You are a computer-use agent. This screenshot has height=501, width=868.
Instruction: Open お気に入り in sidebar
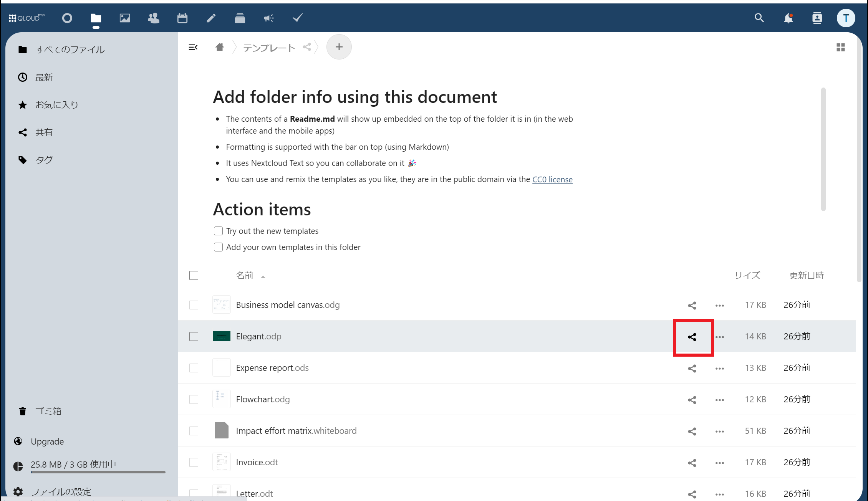(57, 105)
